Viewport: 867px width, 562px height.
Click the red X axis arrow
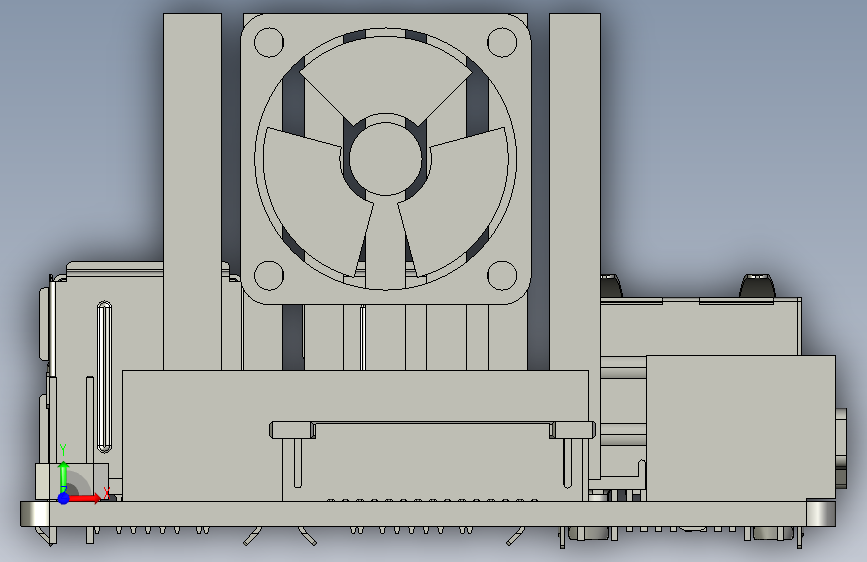tap(84, 498)
